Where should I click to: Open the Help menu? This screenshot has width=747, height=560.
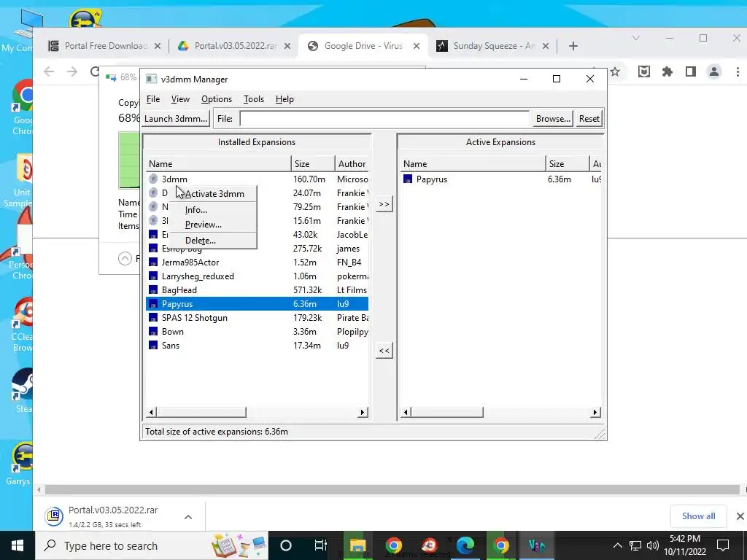(285, 99)
